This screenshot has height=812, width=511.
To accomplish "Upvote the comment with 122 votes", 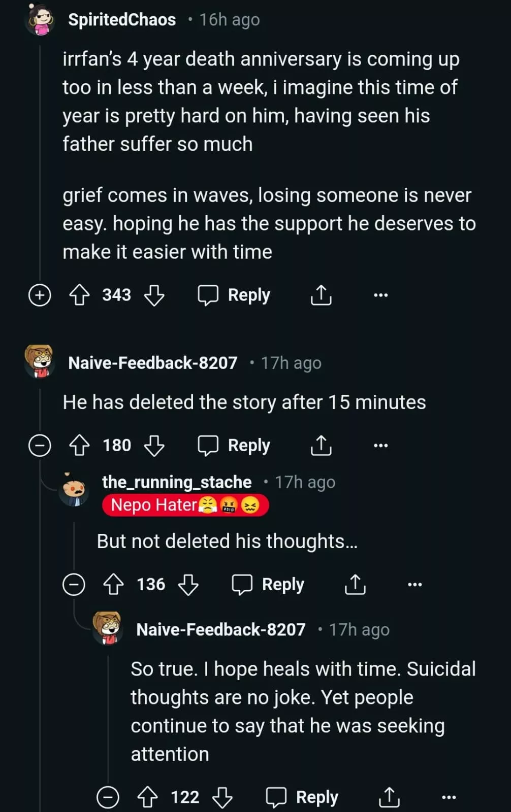I will click(147, 797).
